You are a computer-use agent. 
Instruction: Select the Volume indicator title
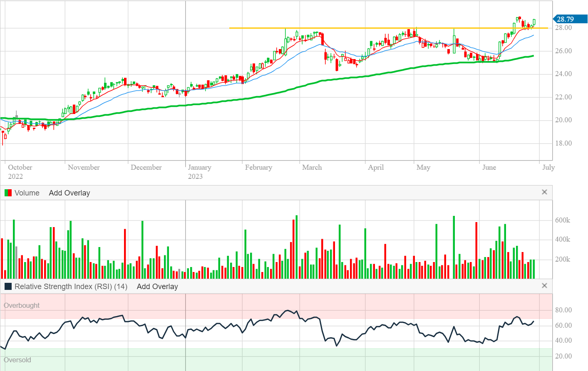pos(27,193)
